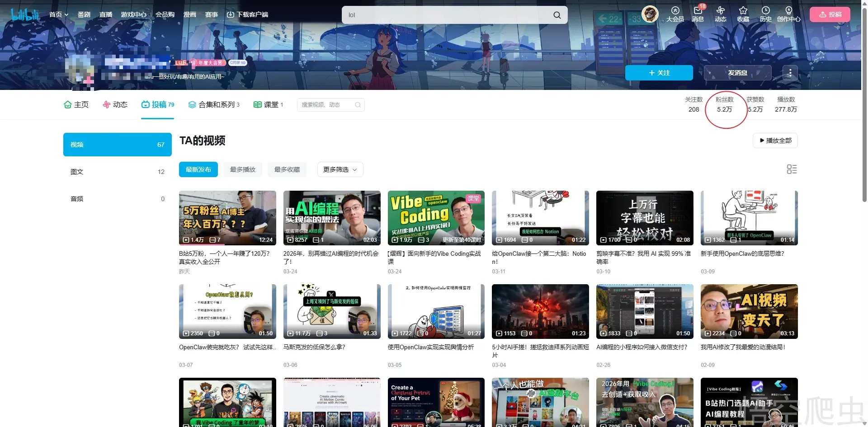Open the 动态 feed icon in top bar
Image resolution: width=868 pixels, height=427 pixels.
(721, 14)
